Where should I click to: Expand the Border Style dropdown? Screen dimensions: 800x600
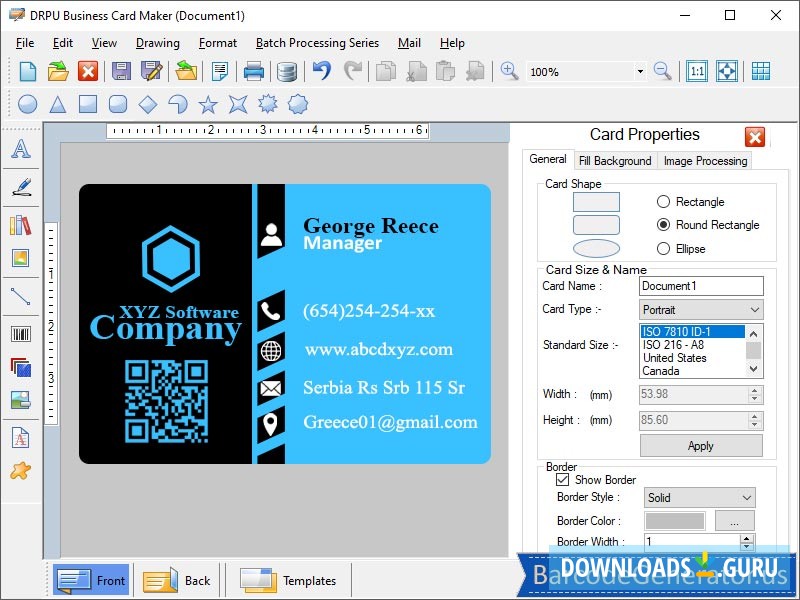point(701,498)
